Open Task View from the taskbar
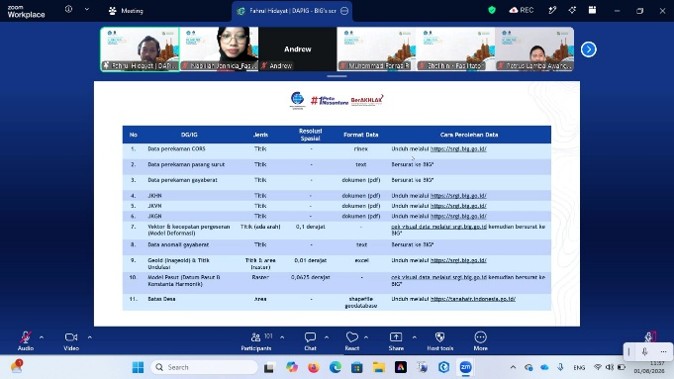This screenshot has height=379, width=674. click(x=269, y=367)
